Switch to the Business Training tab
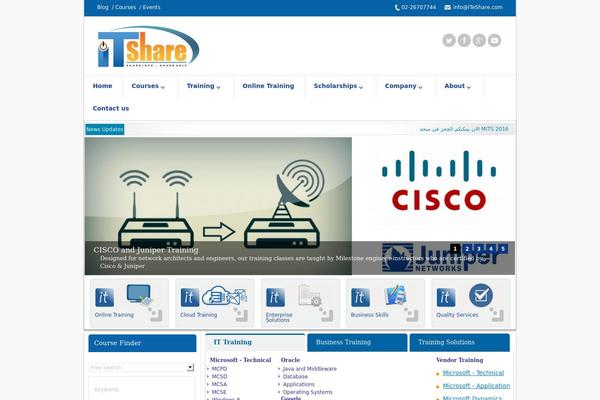 pos(357,343)
